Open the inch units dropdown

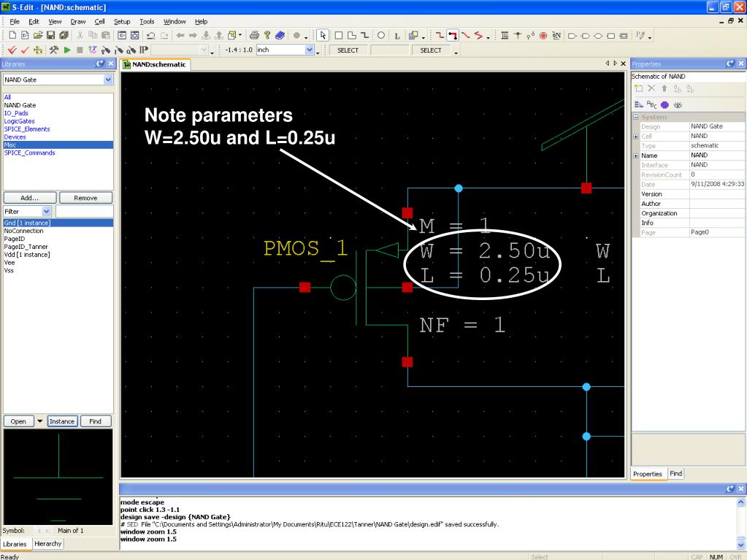coord(309,50)
